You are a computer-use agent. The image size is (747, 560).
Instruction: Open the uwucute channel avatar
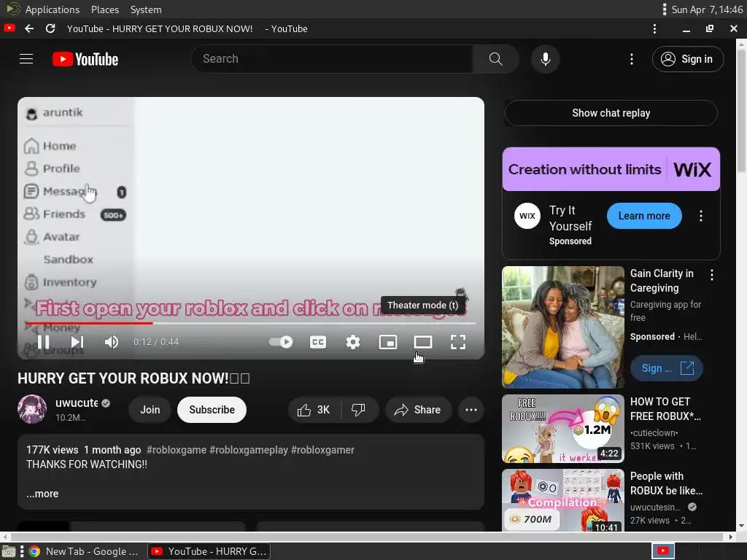(x=32, y=409)
